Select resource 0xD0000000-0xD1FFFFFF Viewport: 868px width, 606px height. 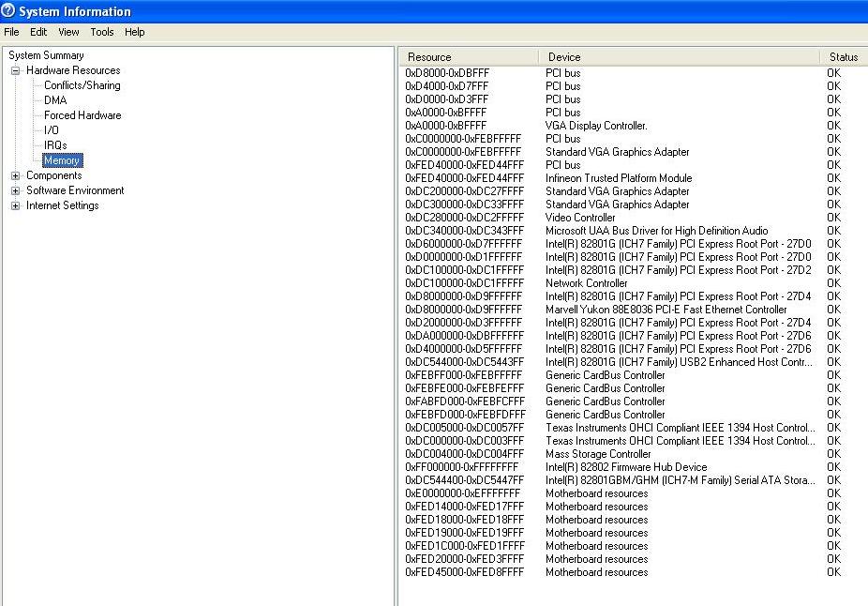click(x=463, y=257)
